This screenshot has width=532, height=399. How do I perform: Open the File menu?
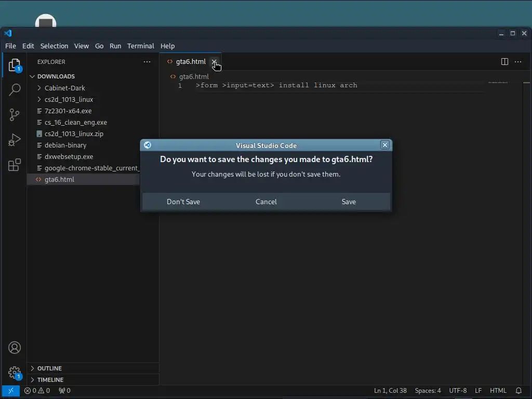(x=10, y=46)
